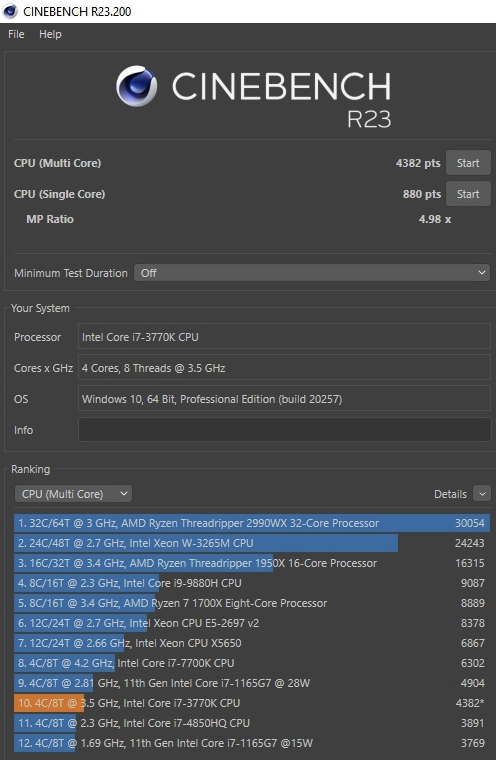Select the i7-1165G7 @15W ranking row
The height and width of the screenshot is (760, 496).
[252, 743]
